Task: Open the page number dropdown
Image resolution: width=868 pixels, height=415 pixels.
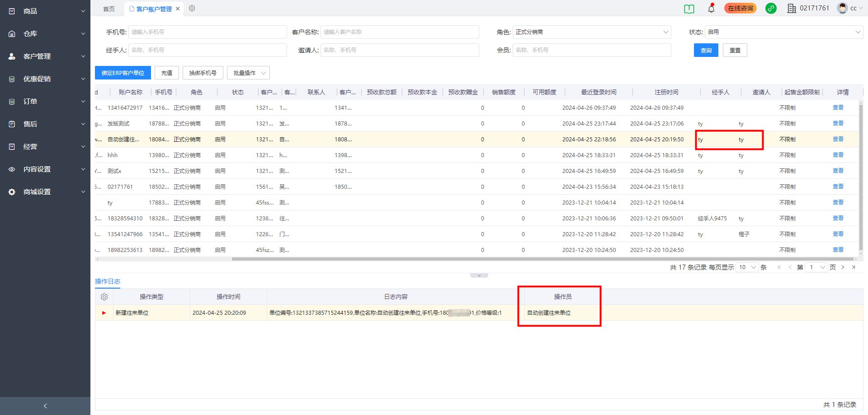Action: tap(817, 267)
